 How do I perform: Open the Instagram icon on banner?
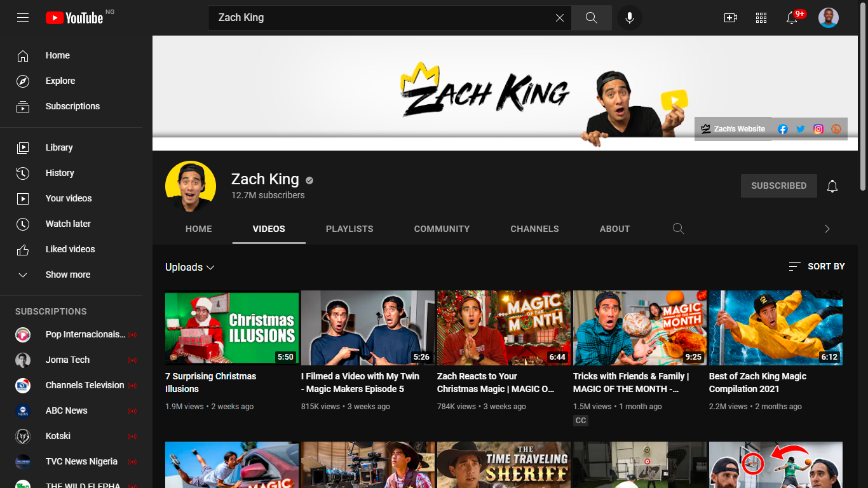[818, 129]
